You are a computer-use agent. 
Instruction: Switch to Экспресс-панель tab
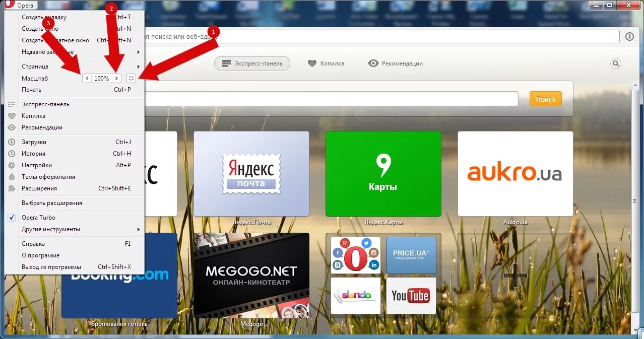click(x=252, y=63)
